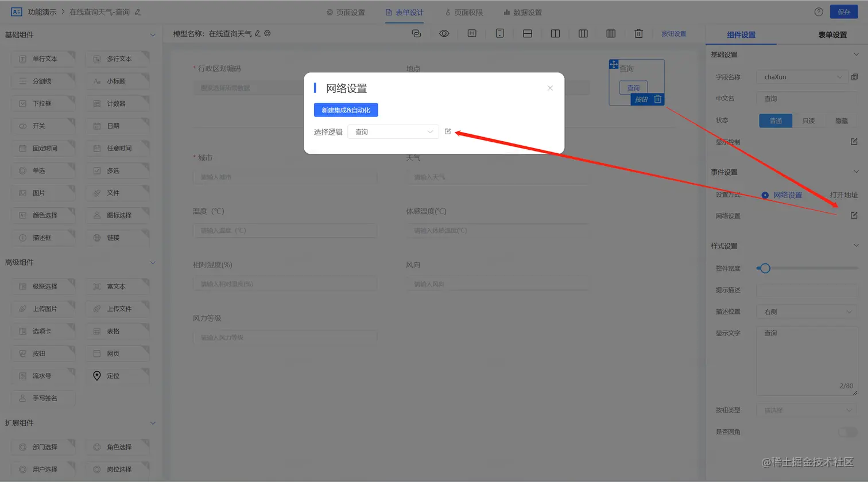Switch to the 页面设置 tab
868x482 pixels.
[x=346, y=12]
